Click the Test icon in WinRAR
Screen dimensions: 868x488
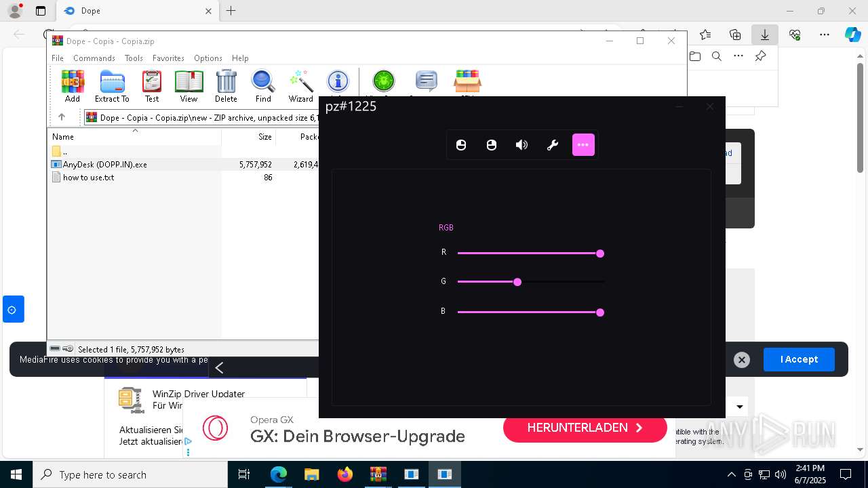152,87
